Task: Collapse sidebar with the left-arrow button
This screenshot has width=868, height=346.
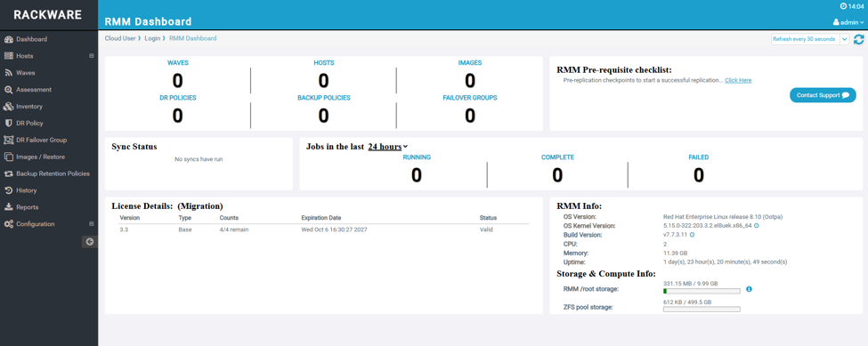Action: click(x=90, y=242)
